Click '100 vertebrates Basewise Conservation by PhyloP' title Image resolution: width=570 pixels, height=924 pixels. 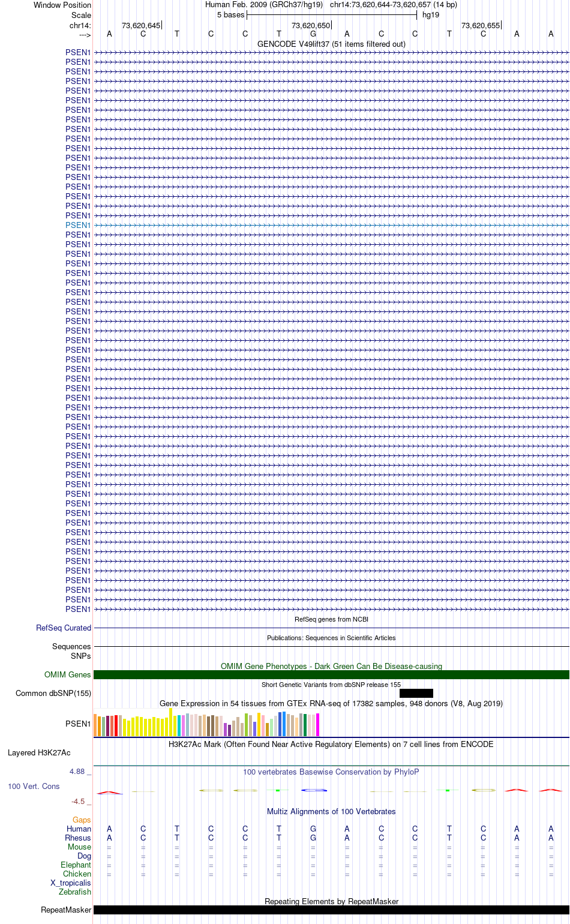331,772
